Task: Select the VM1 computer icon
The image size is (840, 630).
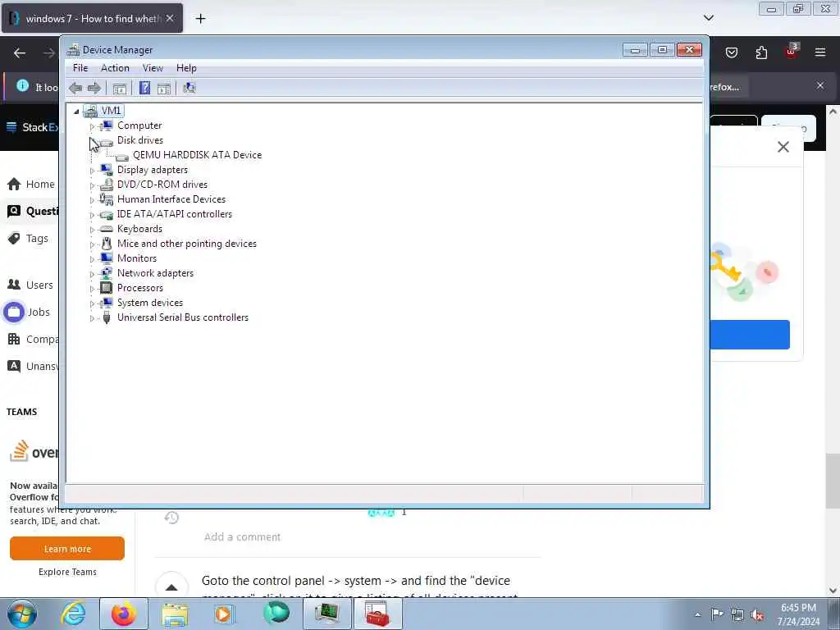Action: click(90, 111)
